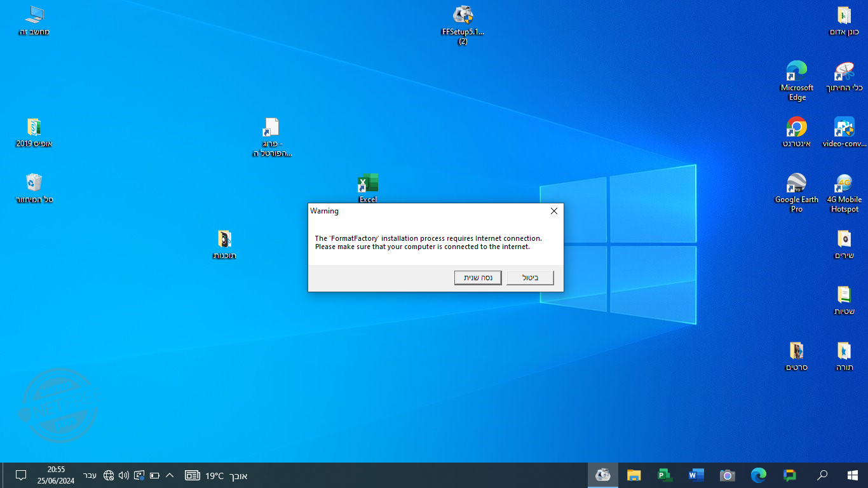Select the שירים folder icon

point(844,245)
